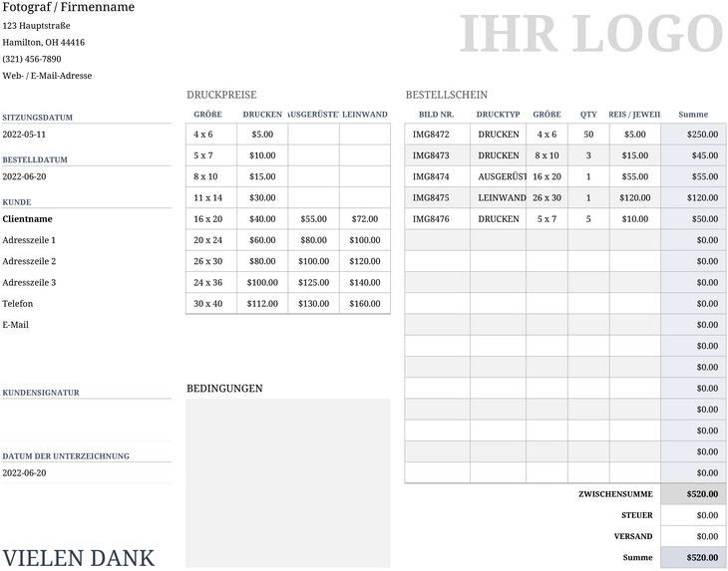Viewport: 728px width, 571px height.
Task: Select the IMG8476 cell
Action: click(438, 219)
